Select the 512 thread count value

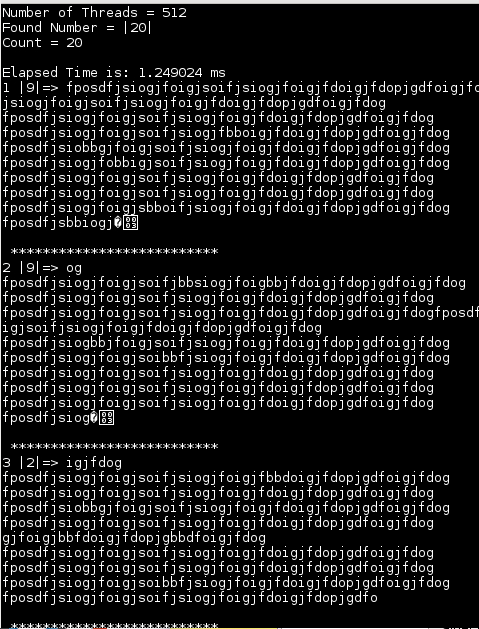point(174,12)
